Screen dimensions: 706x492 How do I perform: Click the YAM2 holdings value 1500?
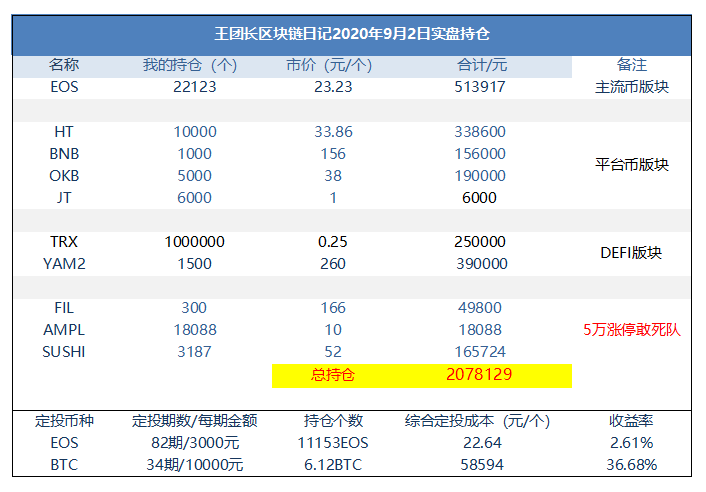pos(195,264)
